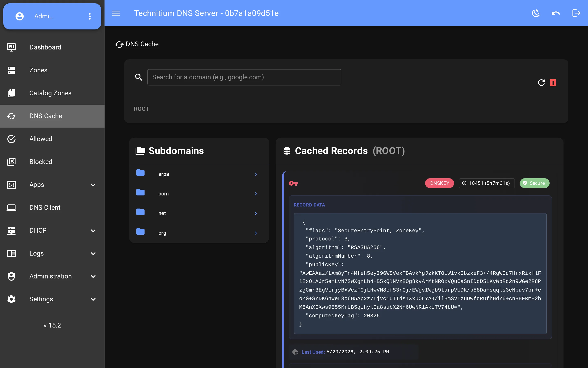Click the red key icon on DNSKEY record
Image resolution: width=588 pixels, height=368 pixels.
click(x=293, y=183)
